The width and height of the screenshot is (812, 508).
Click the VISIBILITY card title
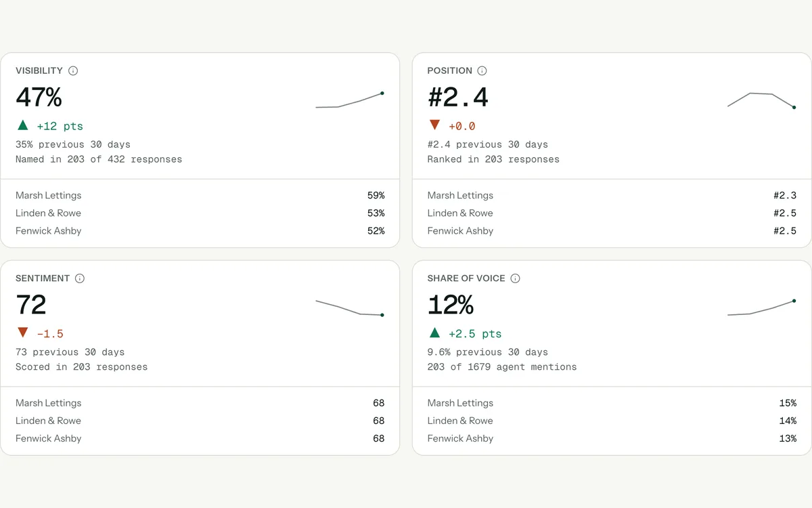click(39, 70)
